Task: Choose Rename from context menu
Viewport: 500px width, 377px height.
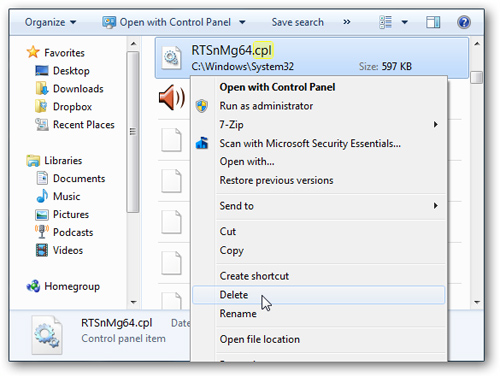Action: coord(319,314)
